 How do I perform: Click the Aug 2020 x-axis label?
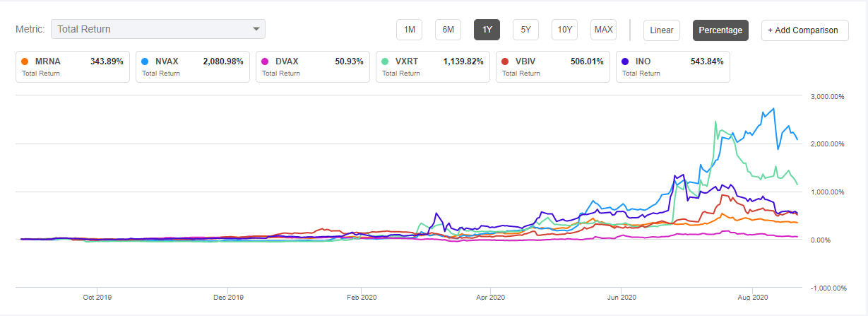click(751, 298)
